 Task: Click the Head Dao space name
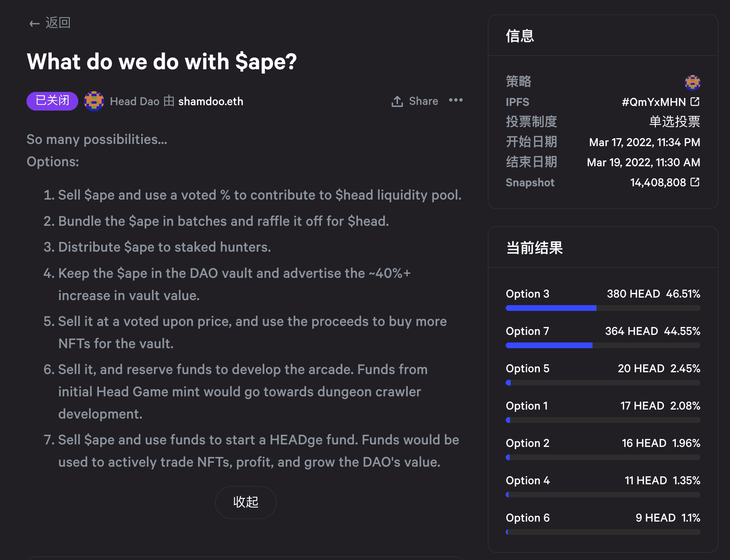[x=135, y=102]
